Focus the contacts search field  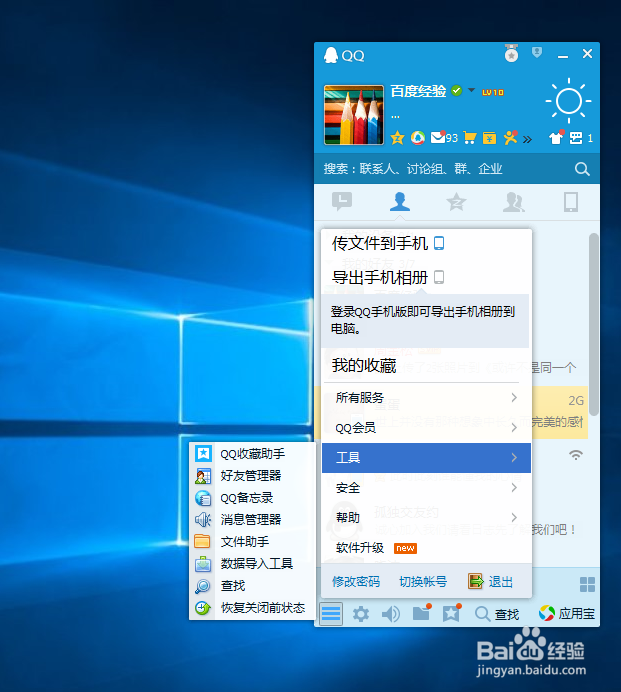click(457, 169)
